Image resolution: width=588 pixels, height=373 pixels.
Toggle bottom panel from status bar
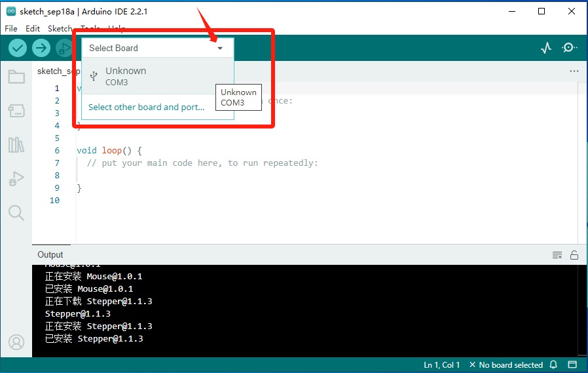[572, 364]
